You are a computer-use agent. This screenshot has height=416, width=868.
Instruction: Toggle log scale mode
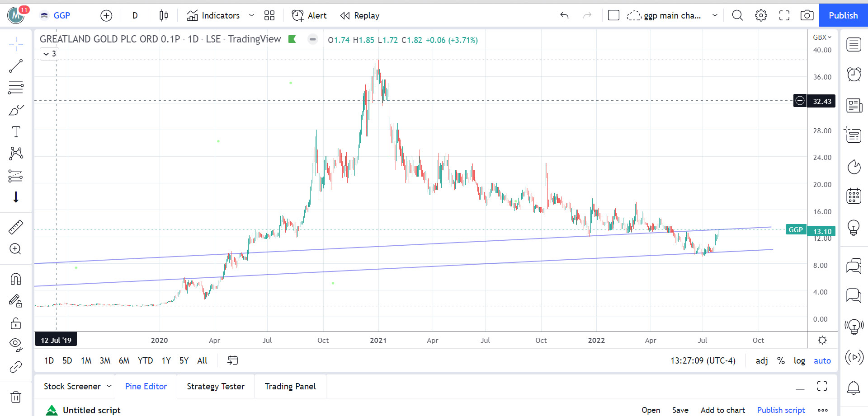pyautogui.click(x=799, y=360)
